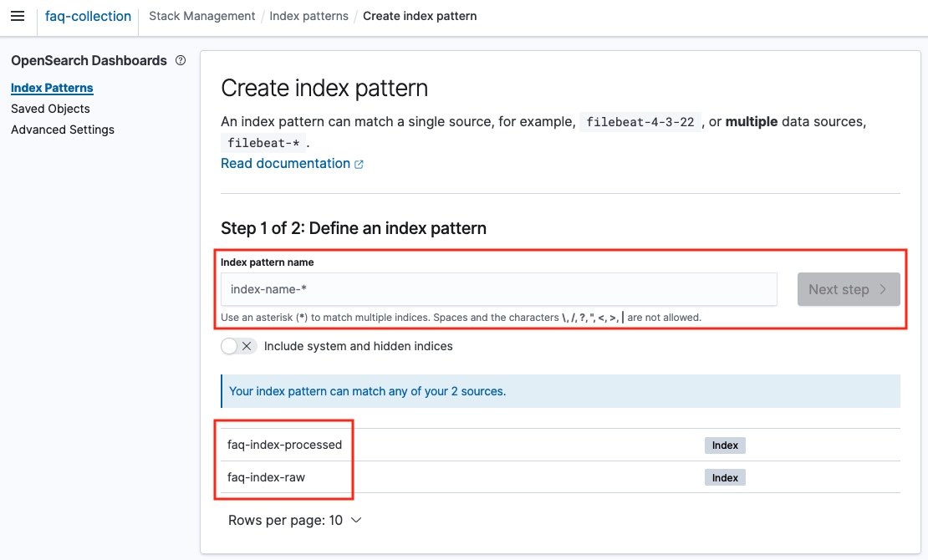
Task: Open the Read documentation link
Action: coord(285,164)
